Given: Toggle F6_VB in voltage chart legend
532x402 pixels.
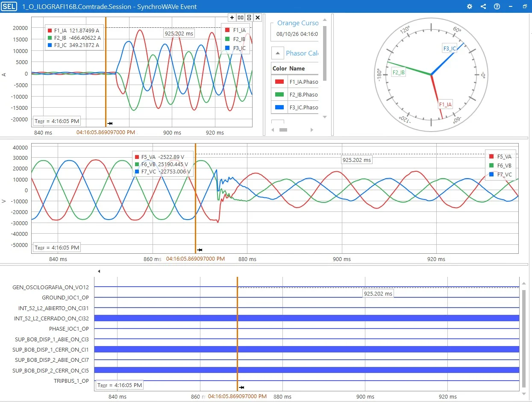Looking at the screenshot, I should tap(500, 166).
